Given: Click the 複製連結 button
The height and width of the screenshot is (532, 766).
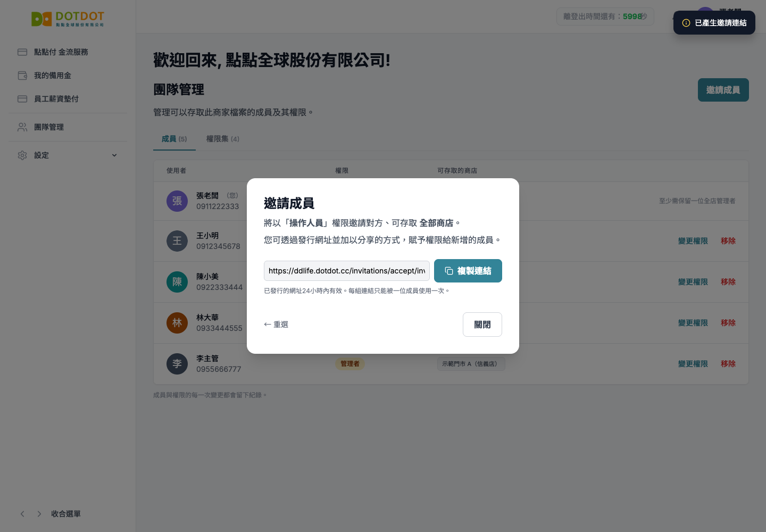Looking at the screenshot, I should coord(468,271).
